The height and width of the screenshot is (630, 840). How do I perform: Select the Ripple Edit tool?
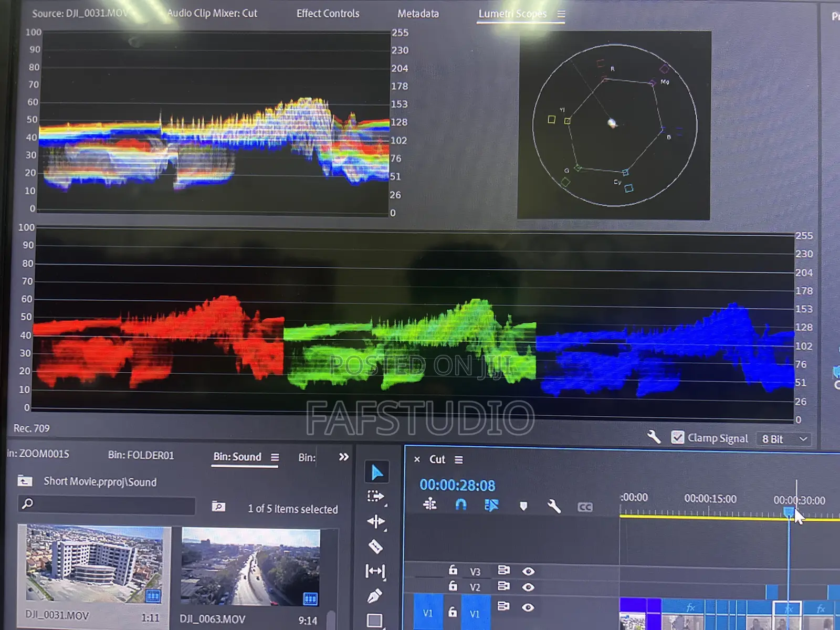click(x=376, y=521)
